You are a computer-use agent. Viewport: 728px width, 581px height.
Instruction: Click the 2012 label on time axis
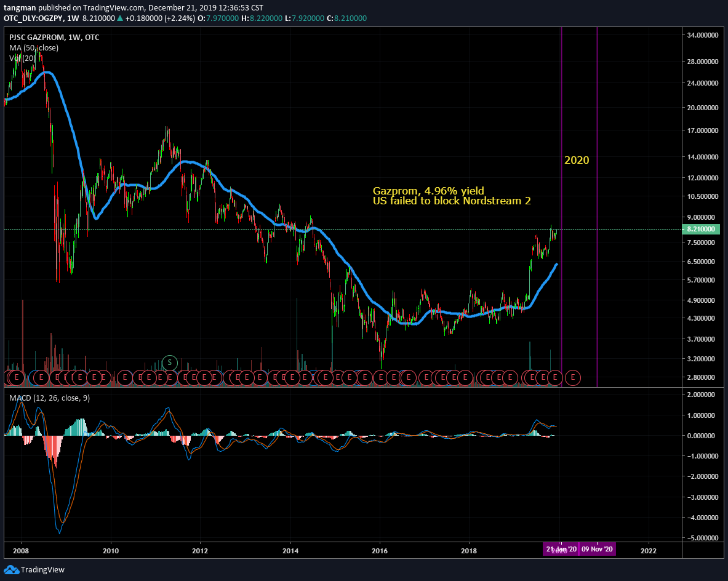[200, 551]
